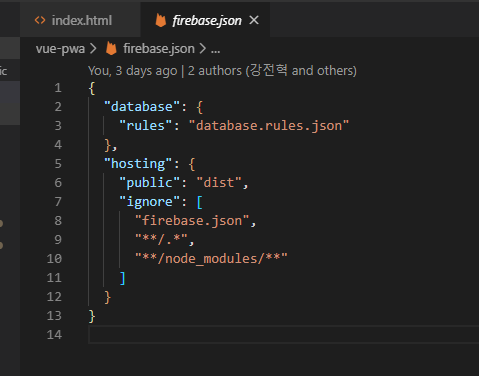Click the "rules" key text
Image resolution: width=479 pixels, height=376 pixels.
coord(146,126)
